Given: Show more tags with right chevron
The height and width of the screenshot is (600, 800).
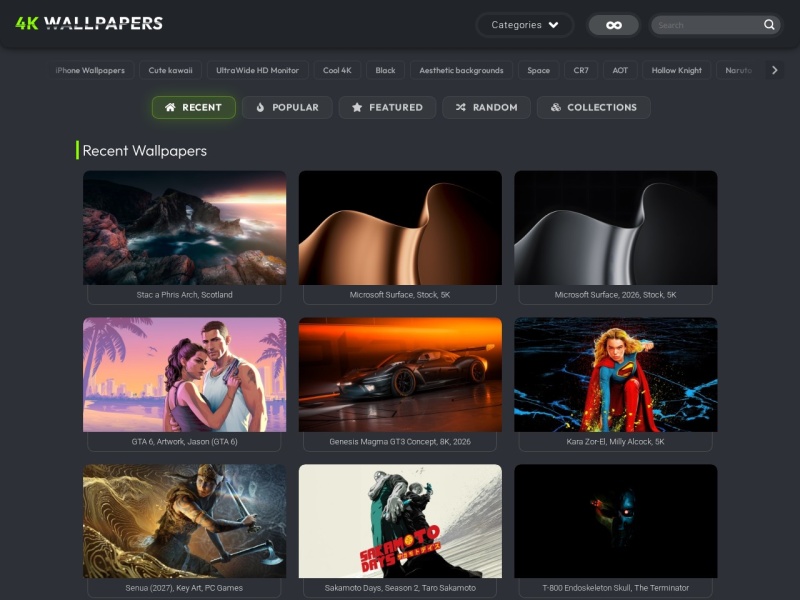Looking at the screenshot, I should tap(774, 70).
